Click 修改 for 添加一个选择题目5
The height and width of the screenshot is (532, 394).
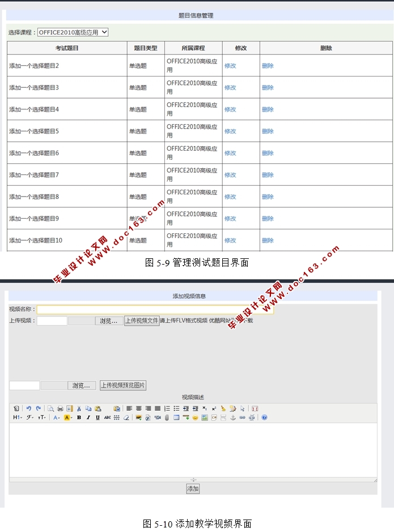[230, 131]
